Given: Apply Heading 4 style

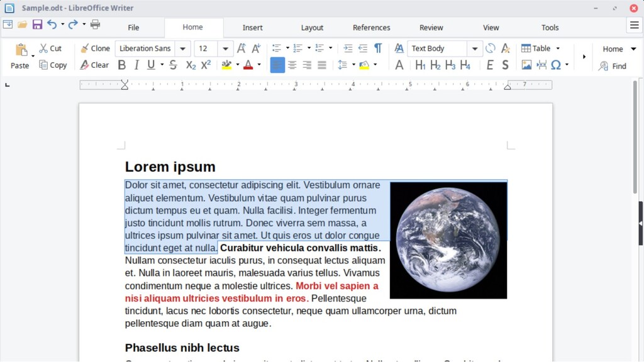Looking at the screenshot, I should [x=465, y=65].
